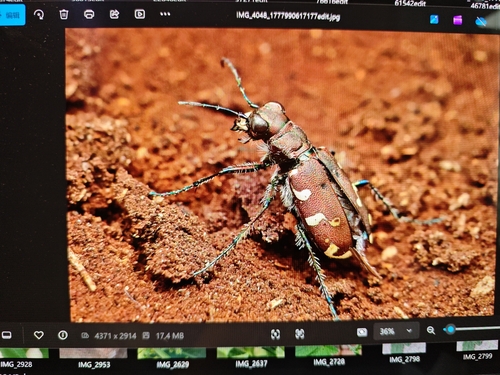Show file info with the info icon
The height and width of the screenshot is (375, 500).
click(x=63, y=335)
